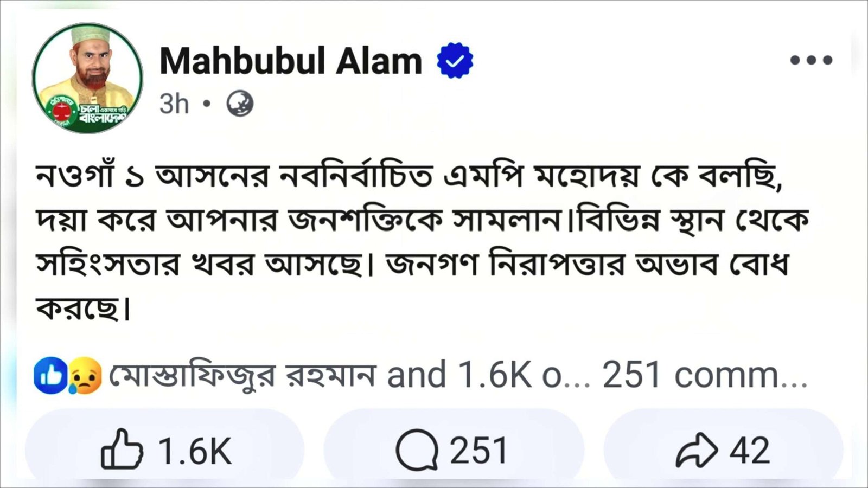Image resolution: width=868 pixels, height=488 pixels.
Task: Open the Mahbubul Alam profile name link
Action: pos(291,61)
